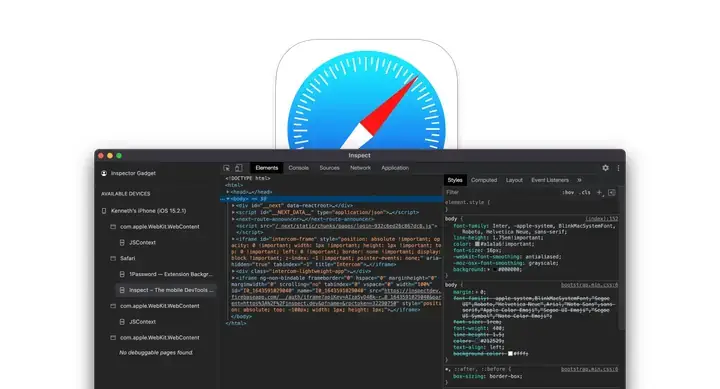Click the phone icon beside Kenneth's iPhone
The image size is (720, 389).
click(104, 211)
